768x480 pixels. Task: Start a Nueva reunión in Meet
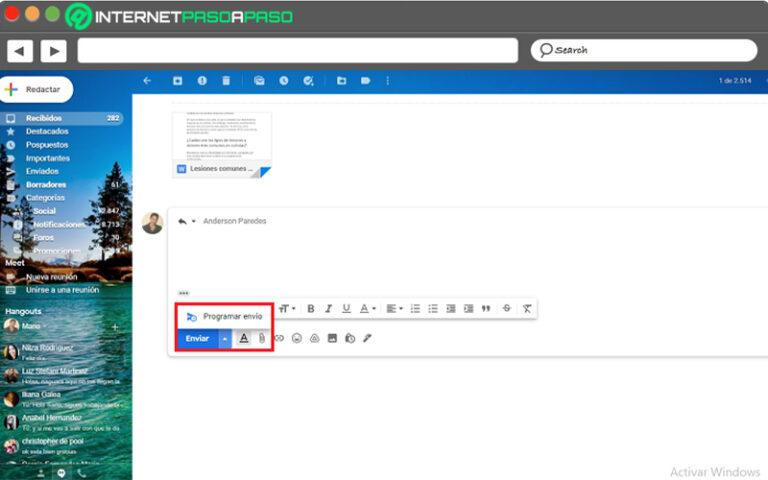(51, 277)
